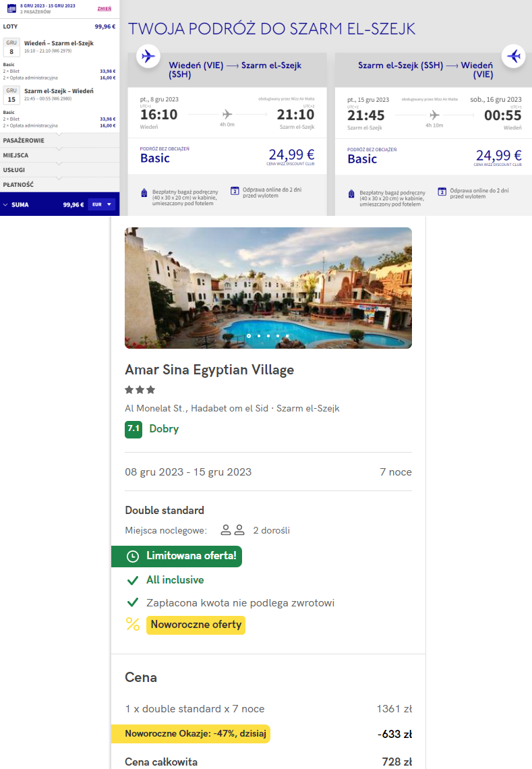Click the calendar icon beside travel dates
The height and width of the screenshot is (769, 532).
pos(11,8)
